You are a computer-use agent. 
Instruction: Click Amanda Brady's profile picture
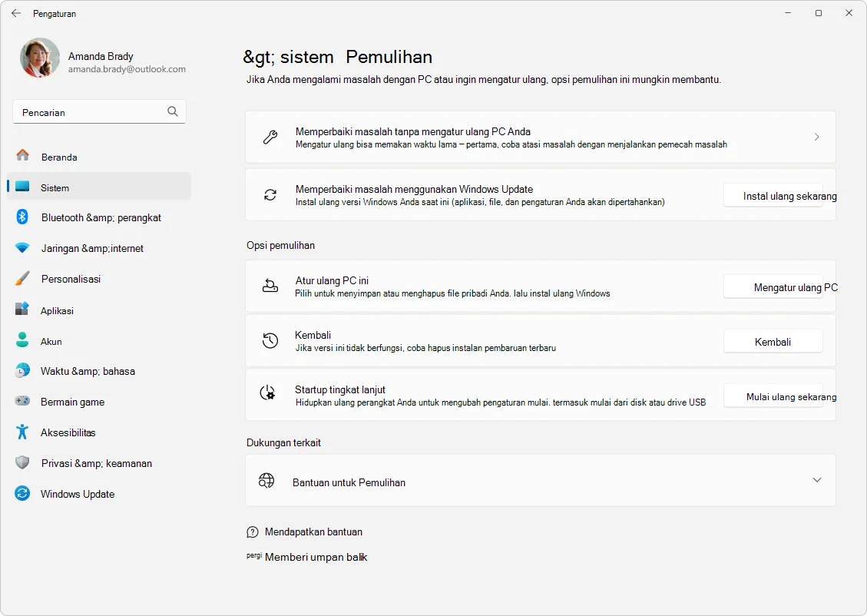(40, 58)
